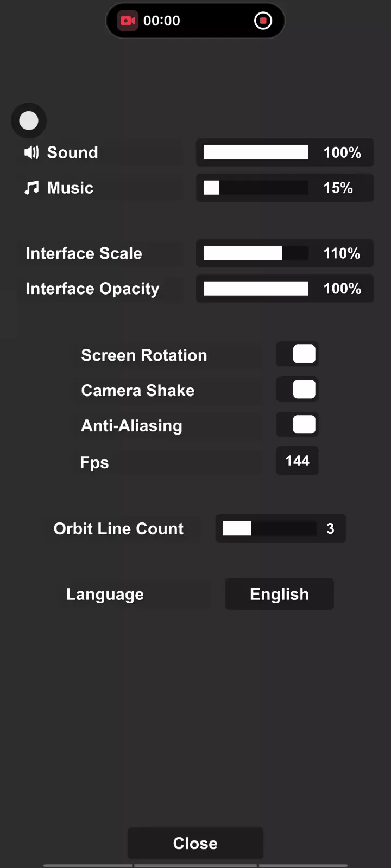Click the Music note icon
The image size is (391, 868).
tap(31, 188)
